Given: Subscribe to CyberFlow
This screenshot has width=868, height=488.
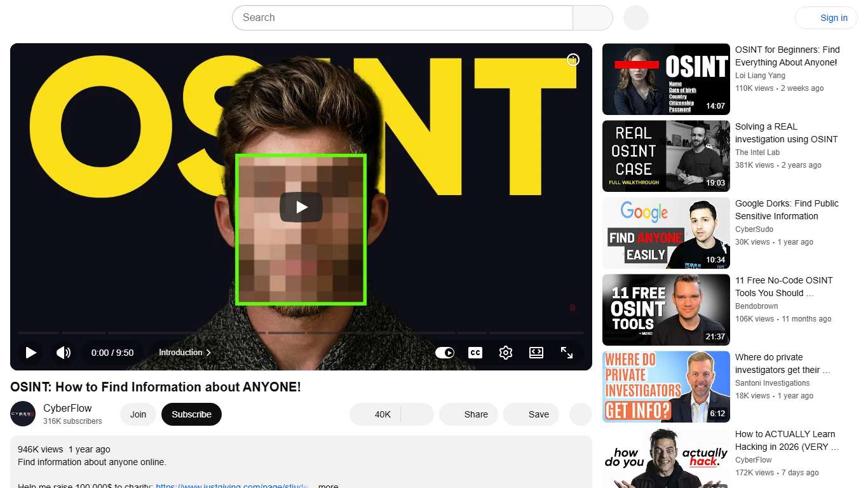Looking at the screenshot, I should [191, 414].
